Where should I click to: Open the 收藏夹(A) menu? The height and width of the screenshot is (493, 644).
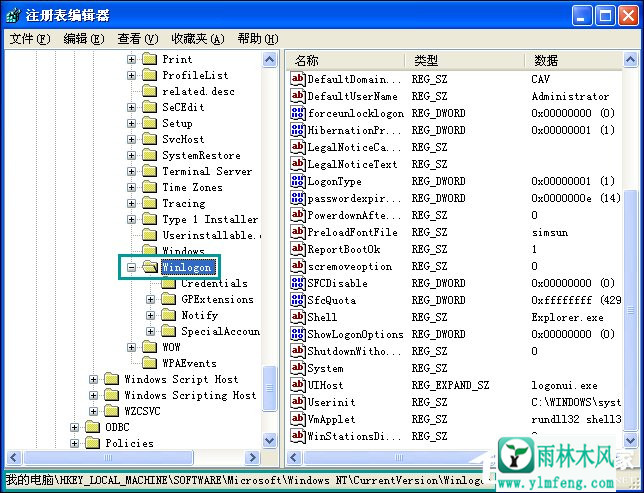point(198,39)
